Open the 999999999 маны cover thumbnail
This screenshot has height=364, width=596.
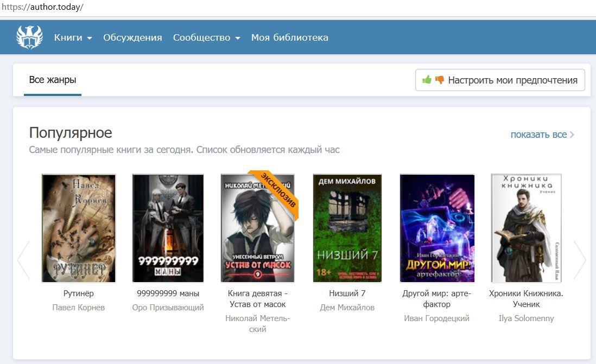click(x=168, y=228)
